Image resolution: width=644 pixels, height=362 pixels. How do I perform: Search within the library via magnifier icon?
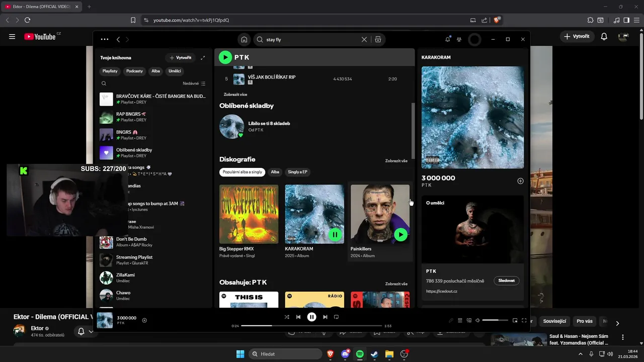pos(104,83)
